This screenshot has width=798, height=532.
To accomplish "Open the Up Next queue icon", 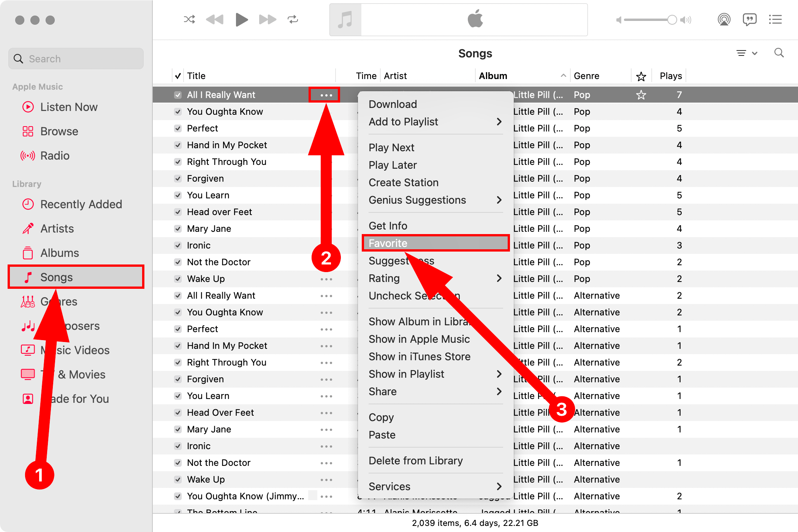I will (775, 19).
